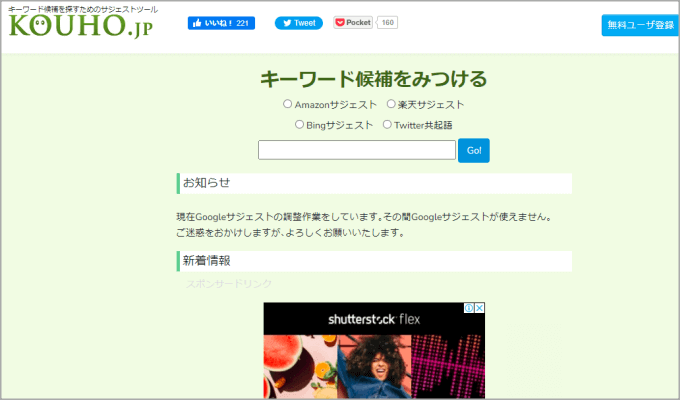This screenshot has height=400, width=680.
Task: Open the Pocket count 160 bubble
Action: [x=388, y=23]
